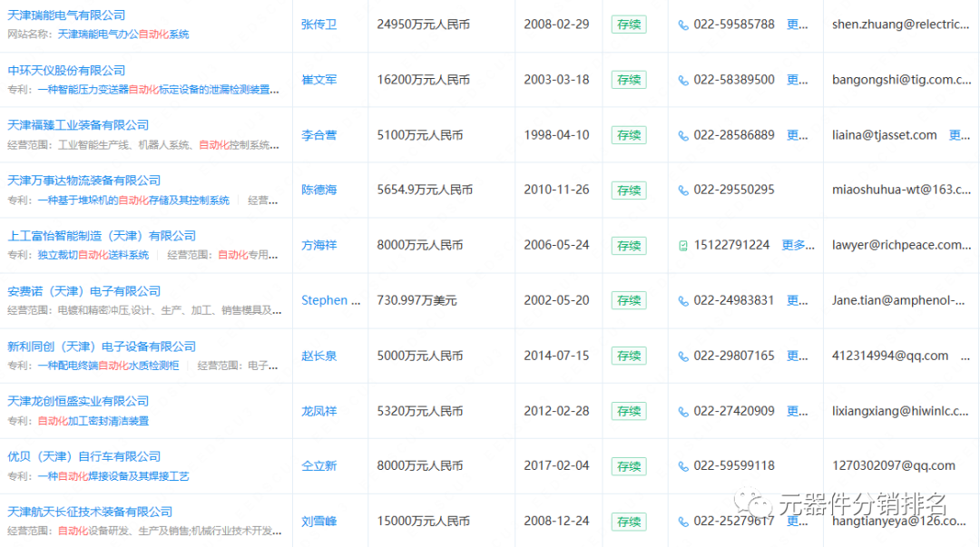Image resolution: width=980 pixels, height=547 pixels.
Task: Select email miaoshuhua-wt@163.c...
Action: coord(901,190)
